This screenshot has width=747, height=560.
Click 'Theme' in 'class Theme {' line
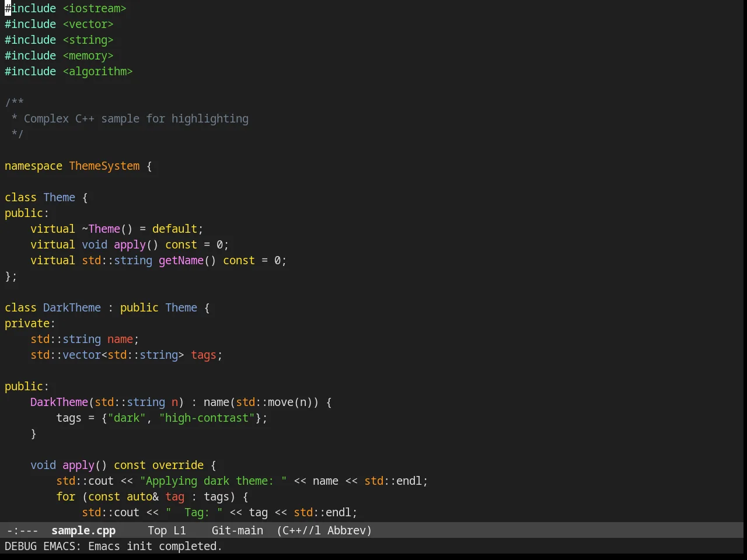pyautogui.click(x=59, y=197)
